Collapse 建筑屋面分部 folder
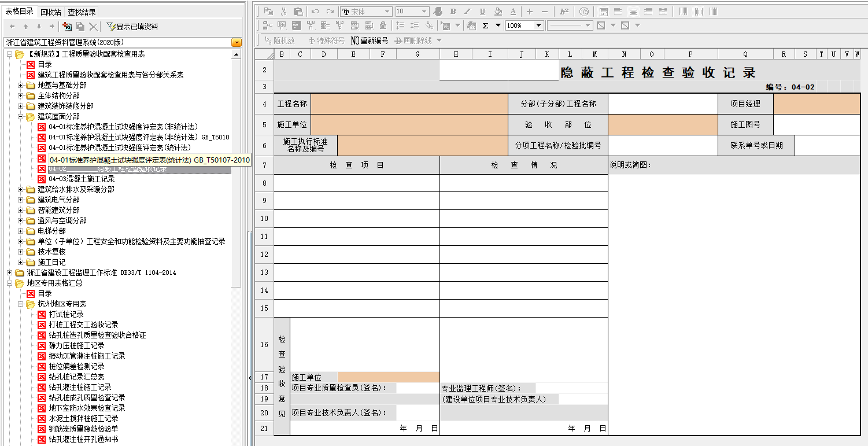This screenshot has height=446, width=868. click(21, 116)
